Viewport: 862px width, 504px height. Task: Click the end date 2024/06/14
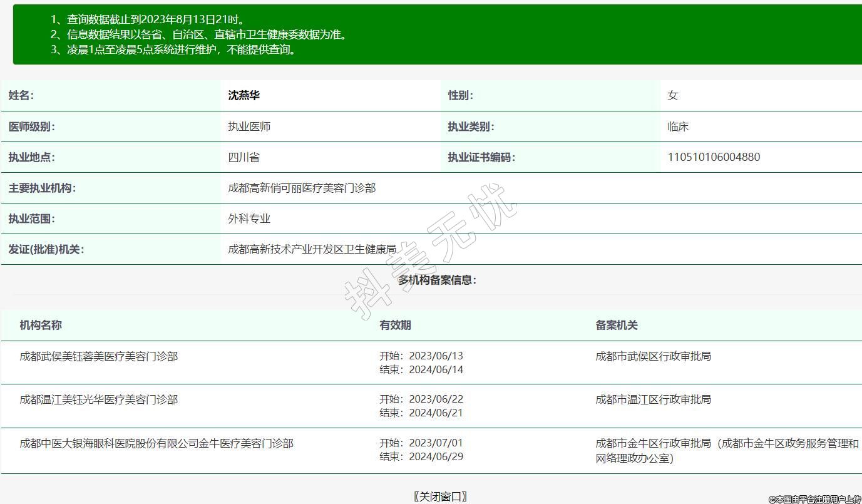(x=436, y=369)
